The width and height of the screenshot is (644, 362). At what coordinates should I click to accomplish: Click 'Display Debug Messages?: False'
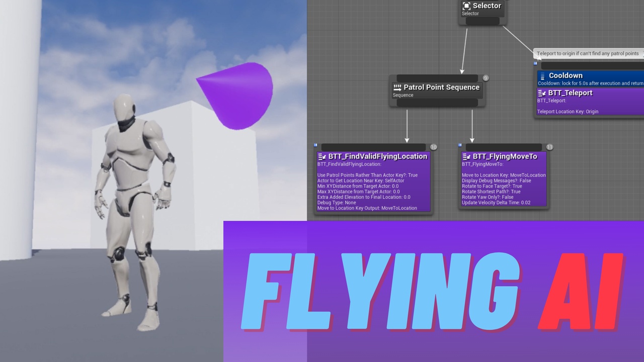[496, 180]
